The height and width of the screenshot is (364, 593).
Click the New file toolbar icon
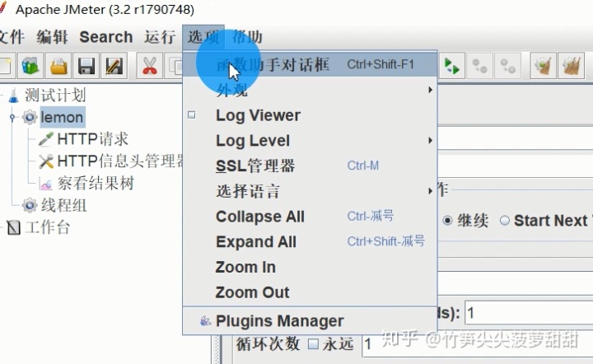6,66
